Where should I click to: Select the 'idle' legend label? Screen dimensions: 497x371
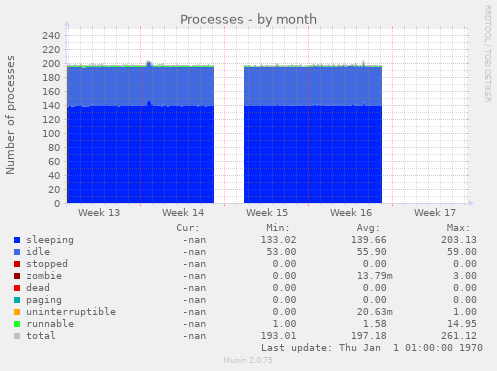[38, 252]
